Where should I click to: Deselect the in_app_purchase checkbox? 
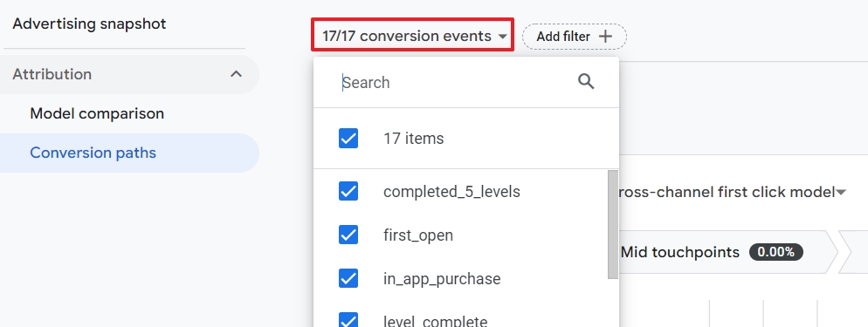[348, 278]
